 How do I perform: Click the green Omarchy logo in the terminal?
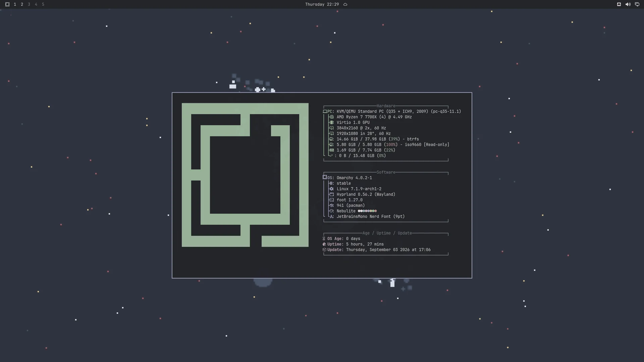point(245,175)
